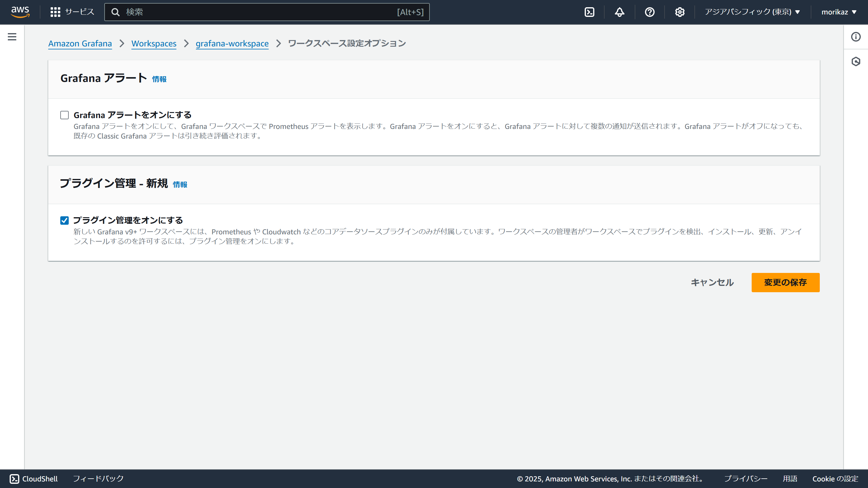Open the help question mark menu
The height and width of the screenshot is (488, 868).
tap(649, 12)
